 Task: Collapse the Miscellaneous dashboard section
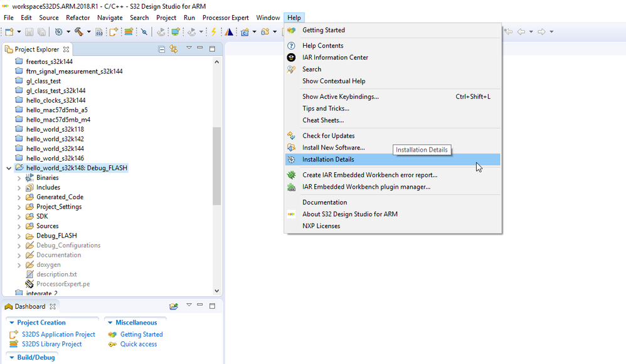pyautogui.click(x=110, y=323)
